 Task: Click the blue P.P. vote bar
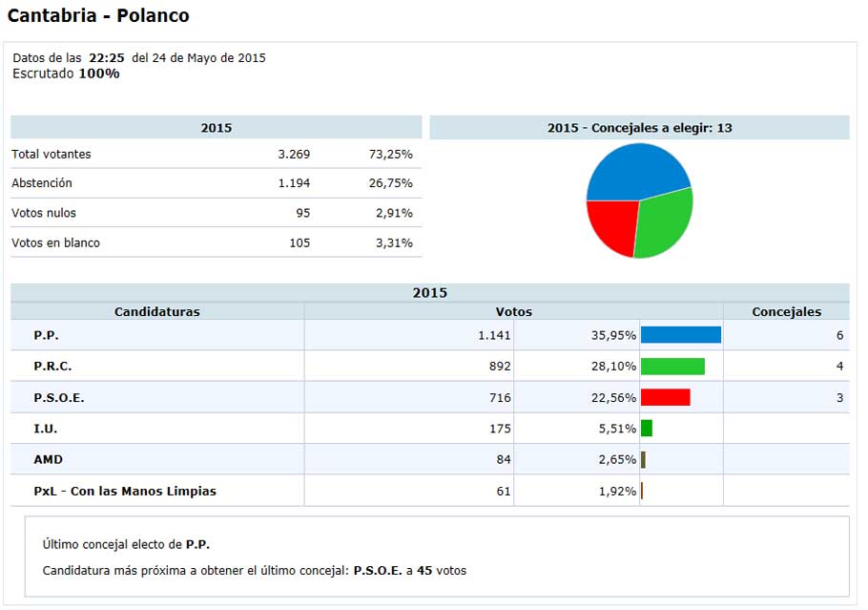680,334
